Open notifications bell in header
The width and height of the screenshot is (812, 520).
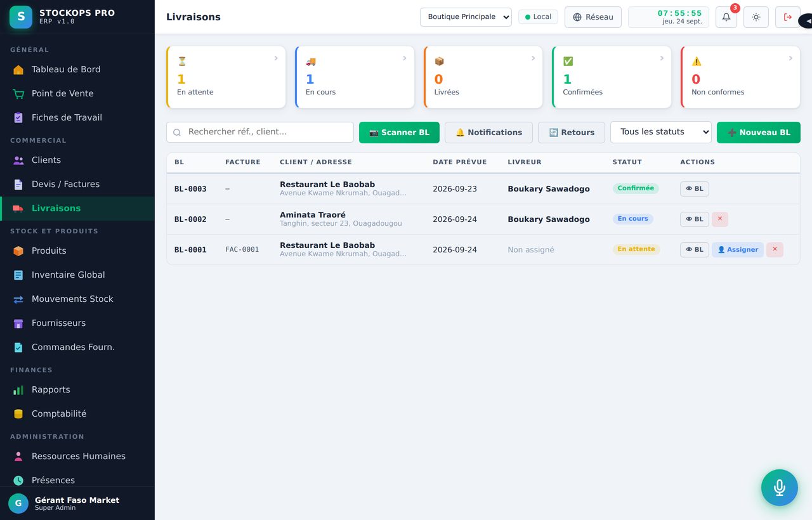coord(726,17)
